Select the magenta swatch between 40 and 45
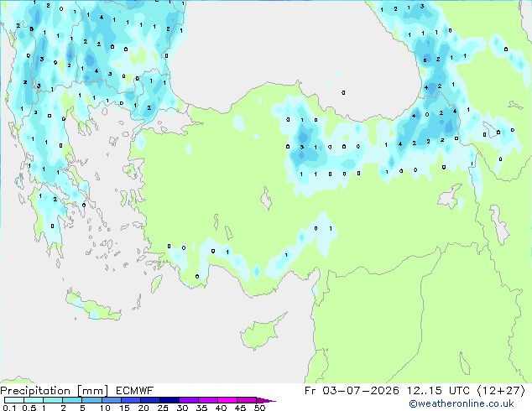The image size is (532, 411). [x=227, y=400]
